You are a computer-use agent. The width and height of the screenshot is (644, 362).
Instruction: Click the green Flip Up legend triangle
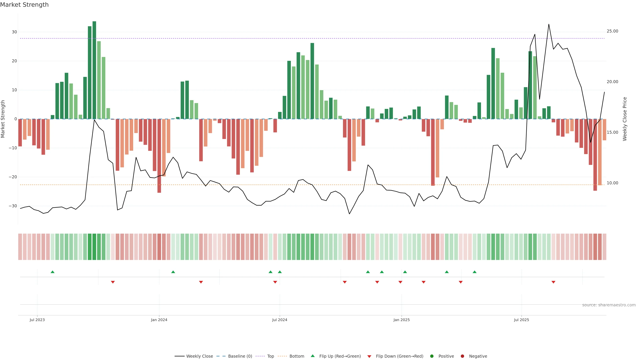click(312, 356)
